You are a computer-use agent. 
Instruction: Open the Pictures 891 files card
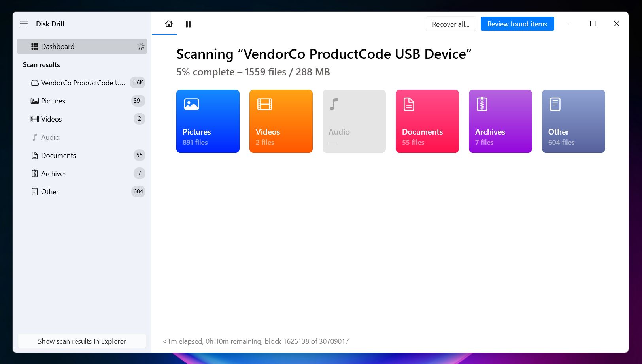point(208,121)
